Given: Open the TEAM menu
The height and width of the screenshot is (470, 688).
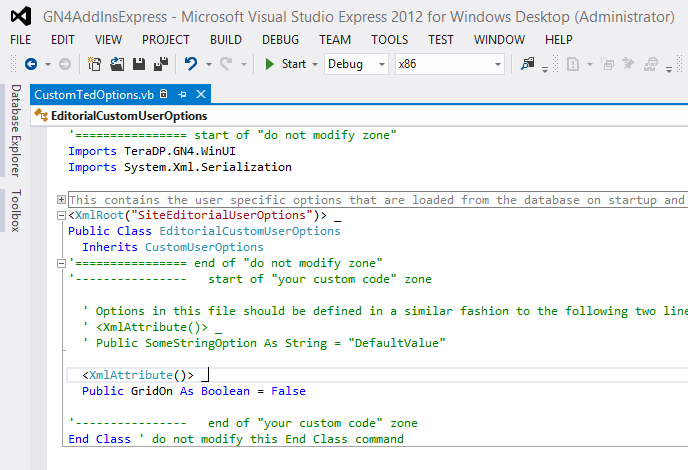Looking at the screenshot, I should click(x=335, y=40).
